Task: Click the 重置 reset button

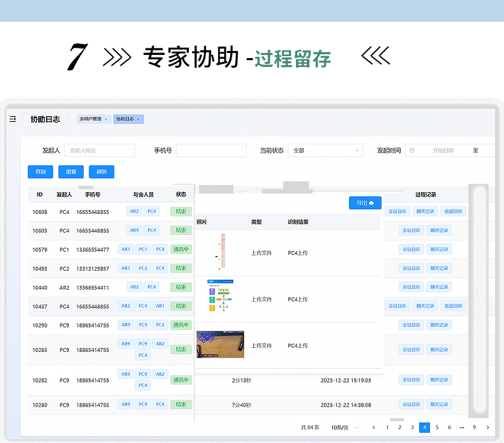Action: click(71, 172)
